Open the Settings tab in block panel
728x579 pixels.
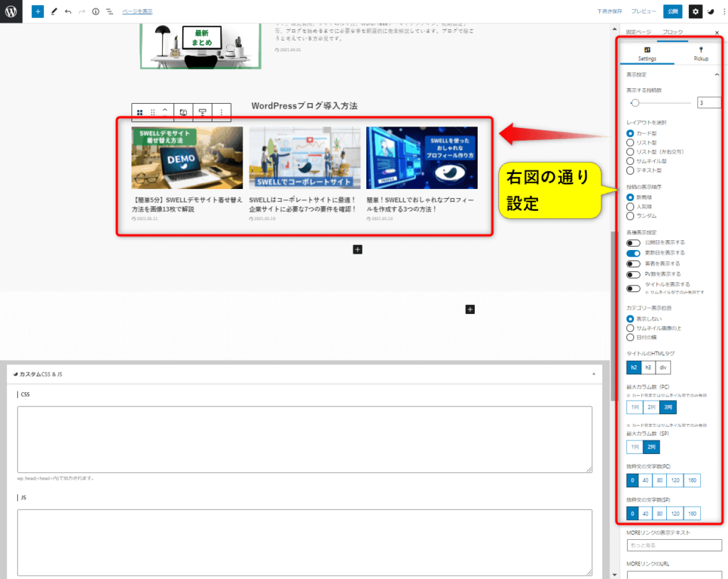pos(647,53)
